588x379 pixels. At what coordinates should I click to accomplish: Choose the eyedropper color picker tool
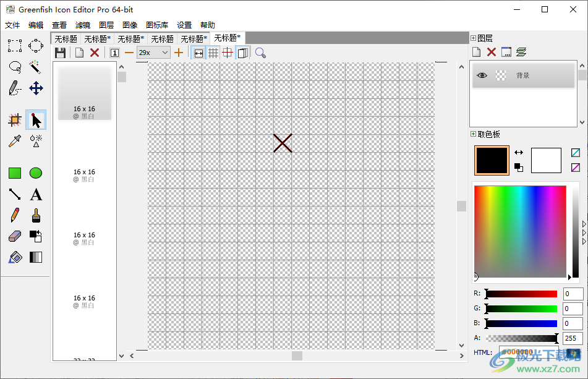click(x=14, y=141)
